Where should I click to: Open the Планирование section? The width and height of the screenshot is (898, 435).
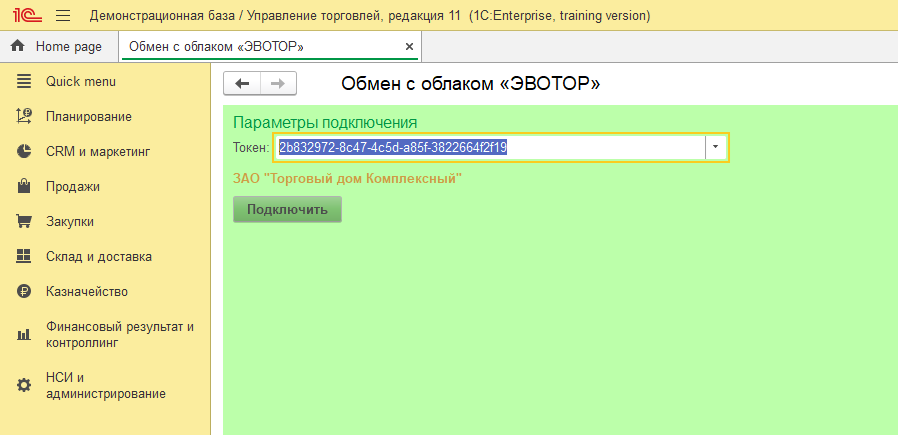(105, 117)
